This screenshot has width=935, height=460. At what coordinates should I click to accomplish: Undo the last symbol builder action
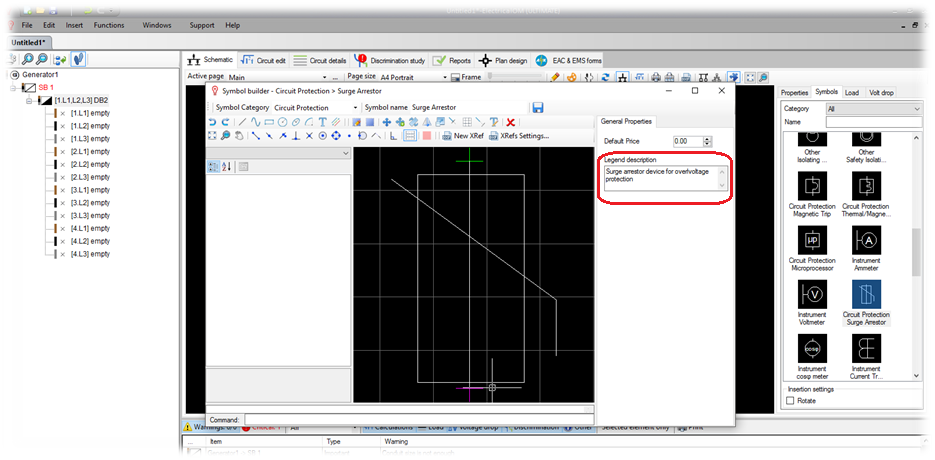click(212, 122)
